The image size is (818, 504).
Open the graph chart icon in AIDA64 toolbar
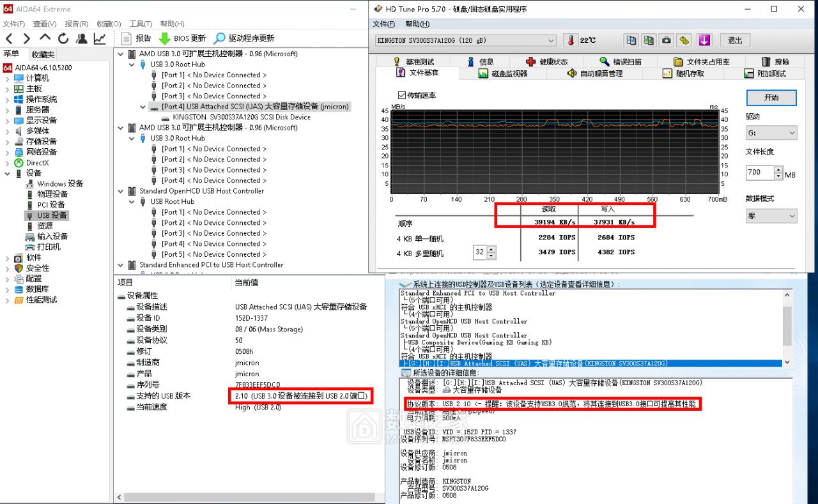coord(100,38)
